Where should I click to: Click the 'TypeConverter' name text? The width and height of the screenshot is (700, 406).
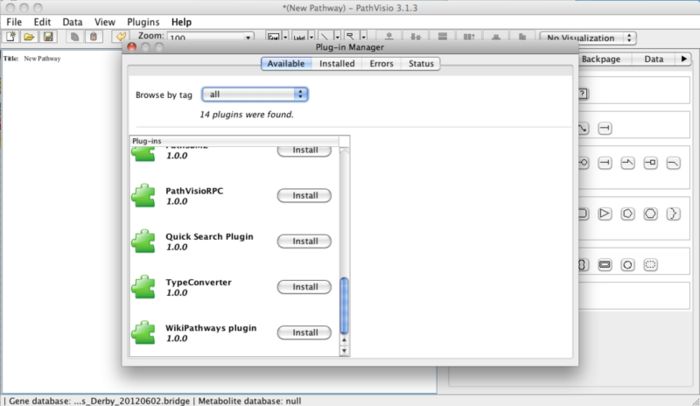pyautogui.click(x=198, y=282)
